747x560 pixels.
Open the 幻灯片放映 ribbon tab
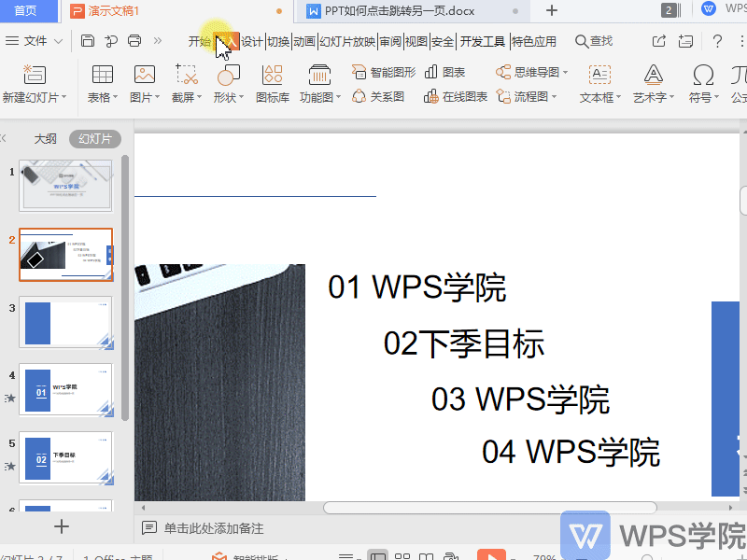point(347,41)
